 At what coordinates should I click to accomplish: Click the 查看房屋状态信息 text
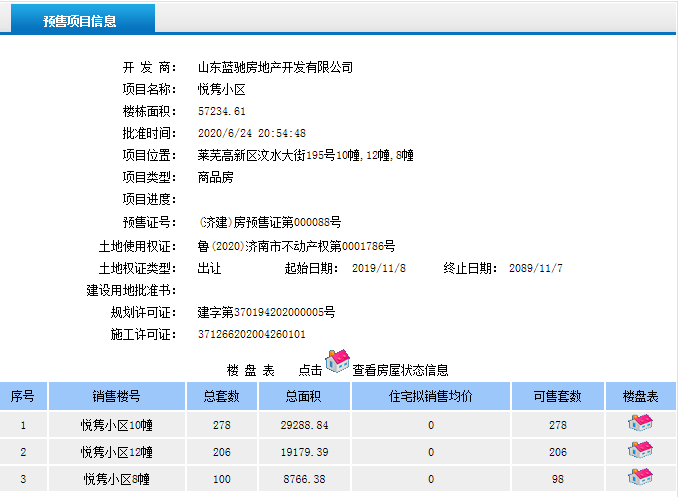point(400,369)
